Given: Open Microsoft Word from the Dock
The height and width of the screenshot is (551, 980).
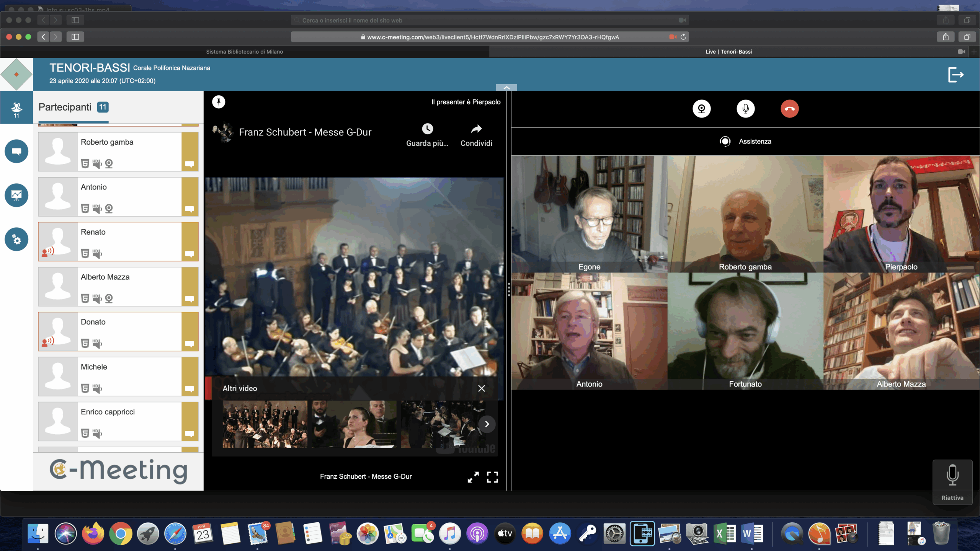Looking at the screenshot, I should click(x=752, y=533).
